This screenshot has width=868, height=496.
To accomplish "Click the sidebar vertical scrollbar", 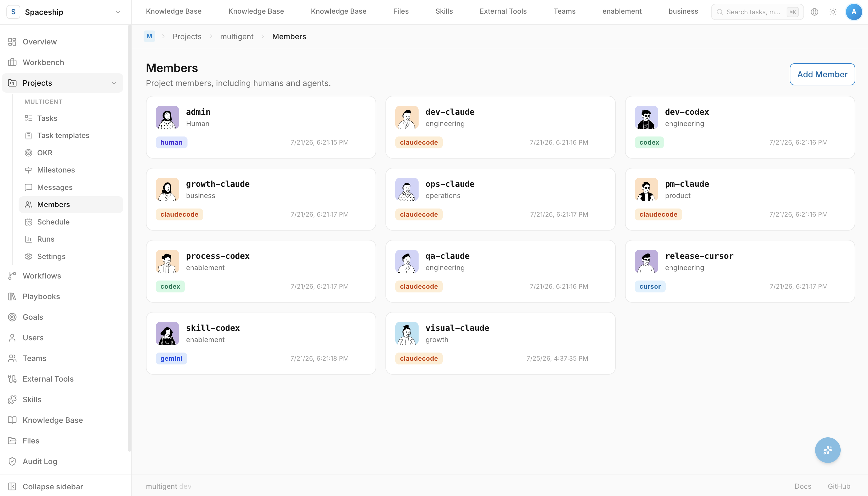I will (x=129, y=238).
